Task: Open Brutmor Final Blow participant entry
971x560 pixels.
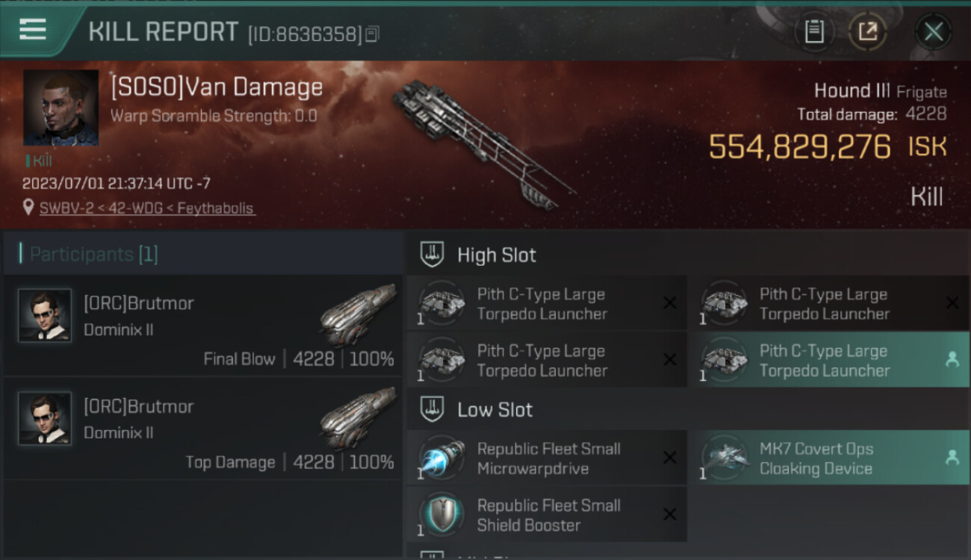Action: click(203, 326)
